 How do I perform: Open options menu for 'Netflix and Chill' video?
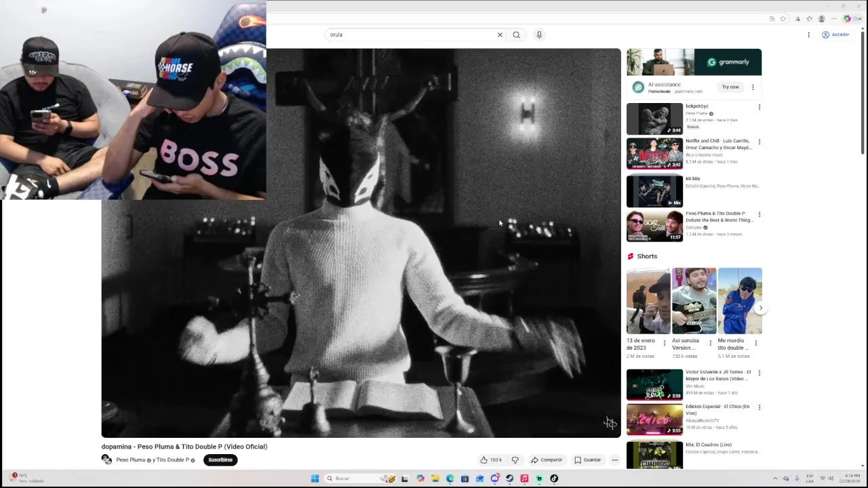click(759, 142)
